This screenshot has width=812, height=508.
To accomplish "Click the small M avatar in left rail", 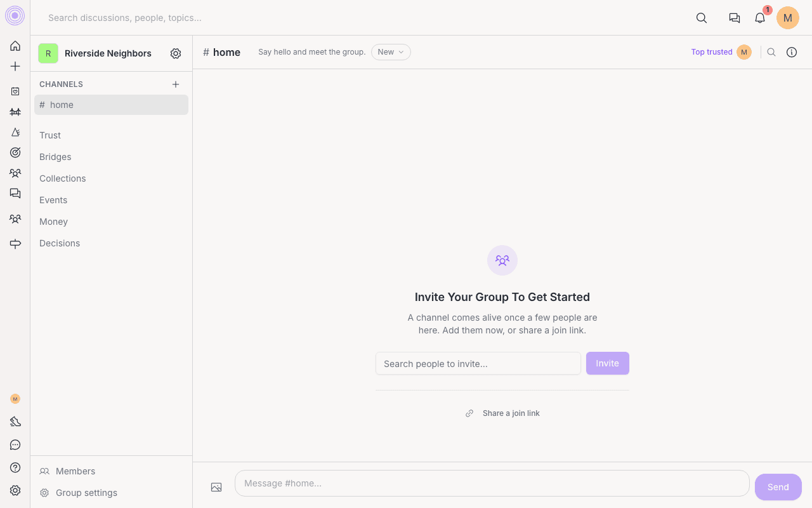I will (15, 399).
